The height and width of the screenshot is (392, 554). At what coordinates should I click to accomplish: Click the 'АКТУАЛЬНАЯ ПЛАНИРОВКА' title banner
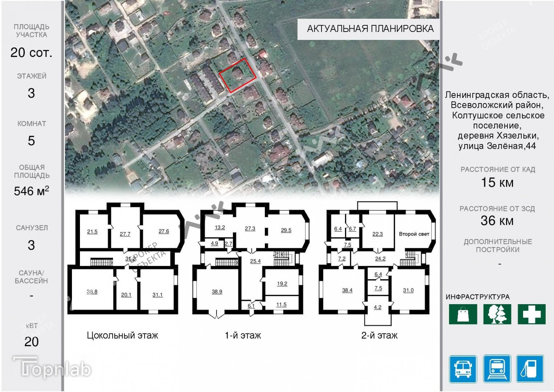click(x=368, y=29)
